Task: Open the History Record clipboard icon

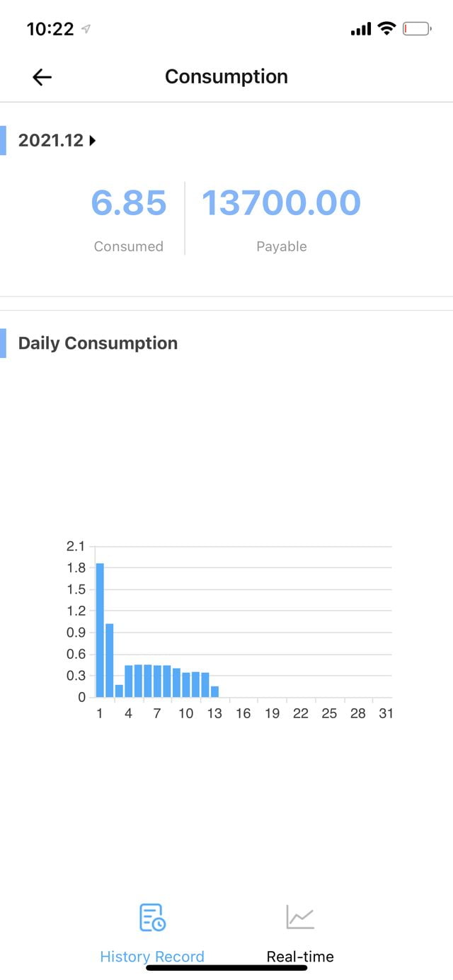Action: point(152,918)
